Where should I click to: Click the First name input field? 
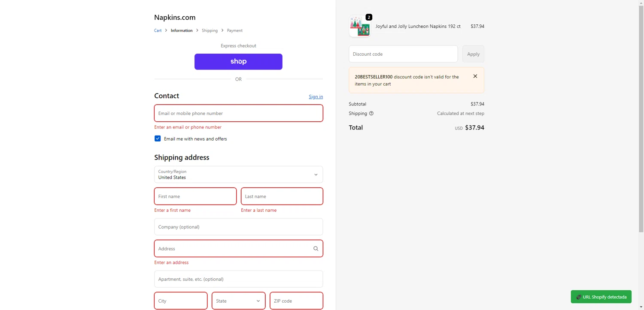(195, 196)
